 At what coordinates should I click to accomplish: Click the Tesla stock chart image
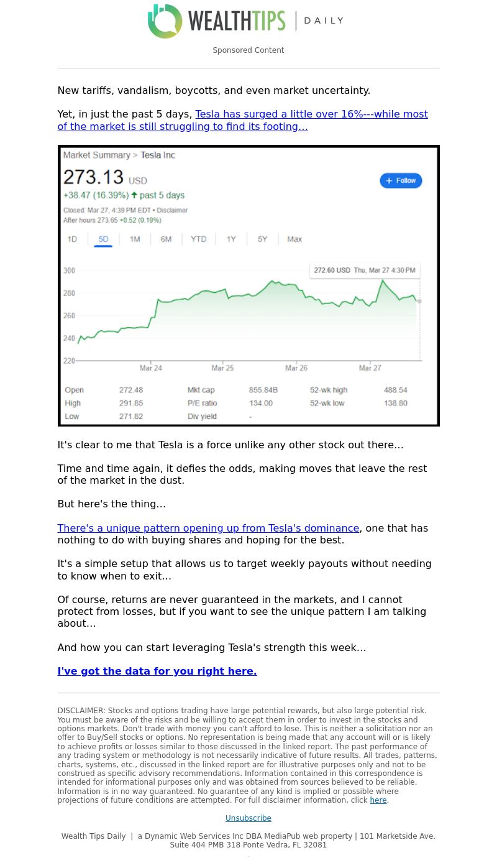[248, 286]
